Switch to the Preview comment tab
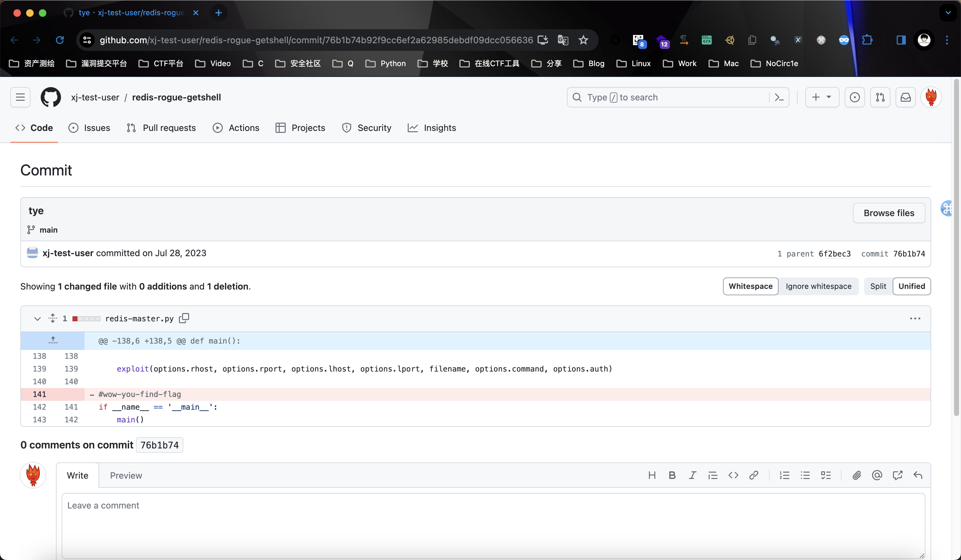This screenshot has height=560, width=961. click(x=126, y=475)
